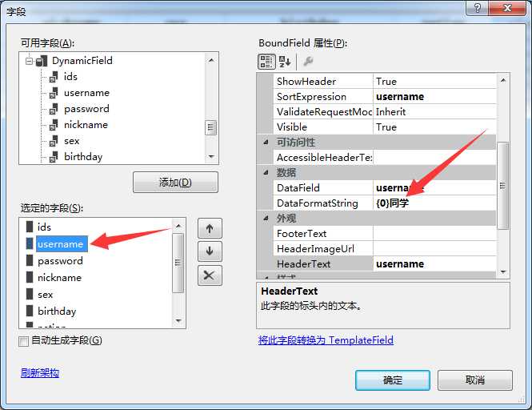
Task: Click the Visible value True
Action: 434,127
